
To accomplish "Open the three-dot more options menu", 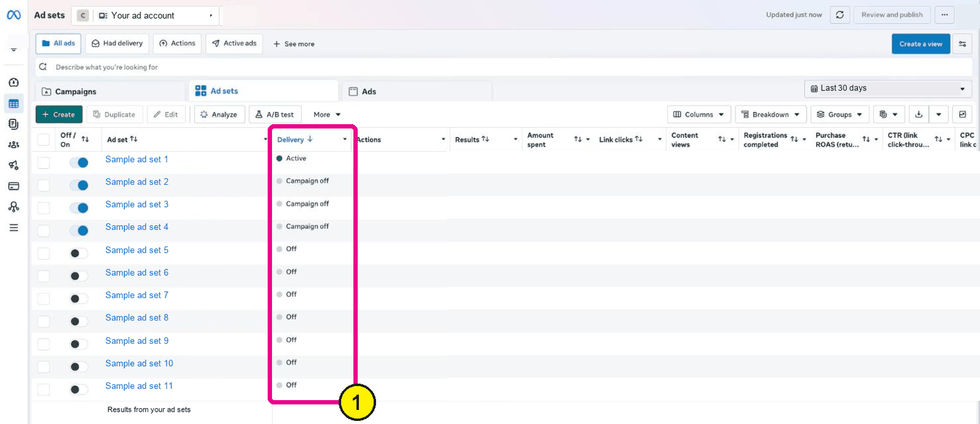I will pyautogui.click(x=944, y=15).
